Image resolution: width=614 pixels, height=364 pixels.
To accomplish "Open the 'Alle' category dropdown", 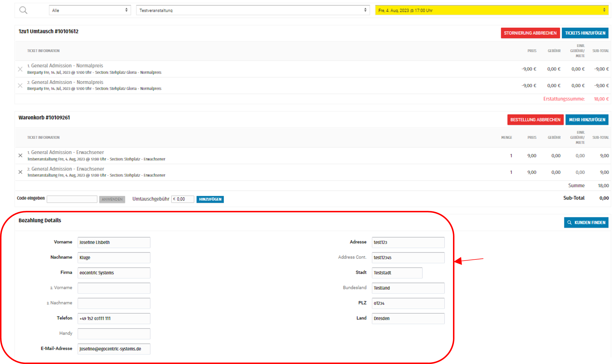I will pyautogui.click(x=90, y=10).
